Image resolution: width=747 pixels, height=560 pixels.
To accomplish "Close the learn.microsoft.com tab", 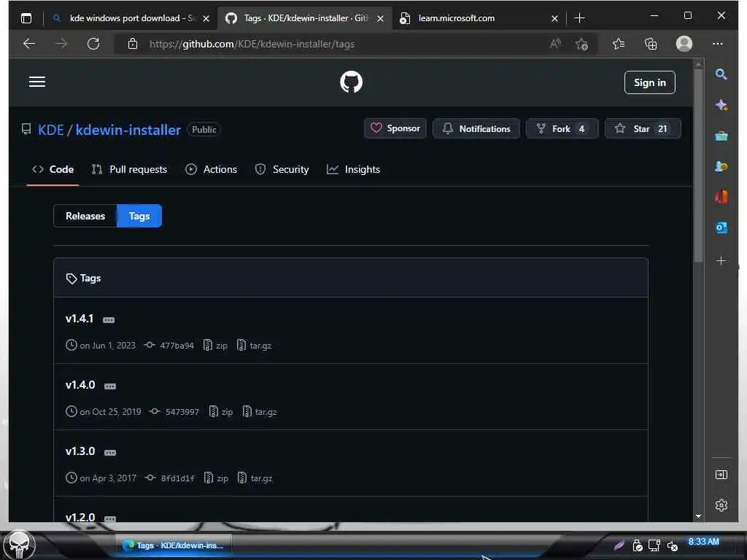I will [554, 18].
